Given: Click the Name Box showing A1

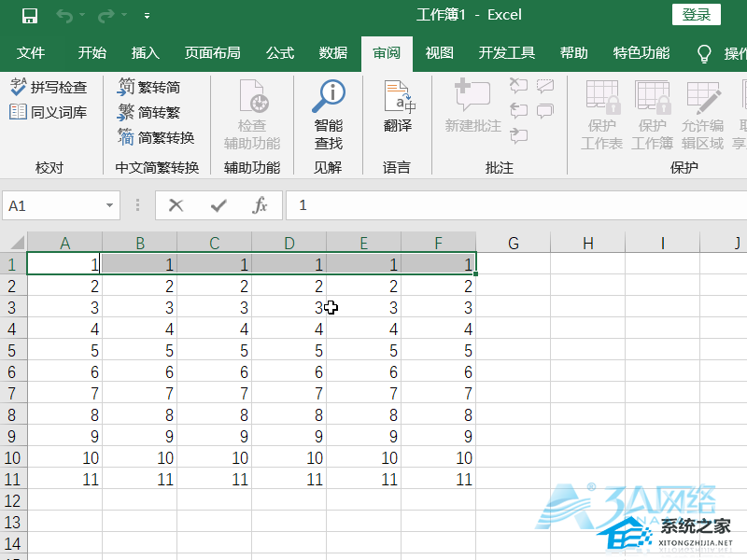Looking at the screenshot, I should 52,205.
